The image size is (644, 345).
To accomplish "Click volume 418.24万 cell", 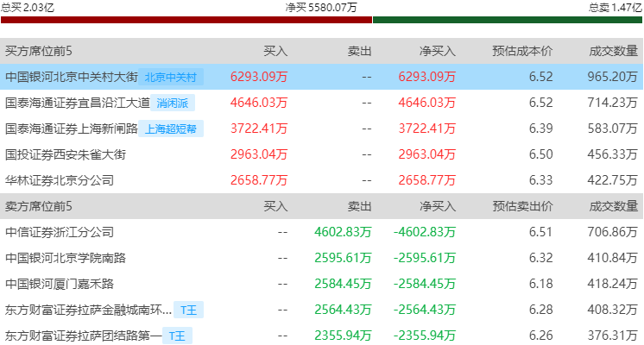I will click(612, 284).
